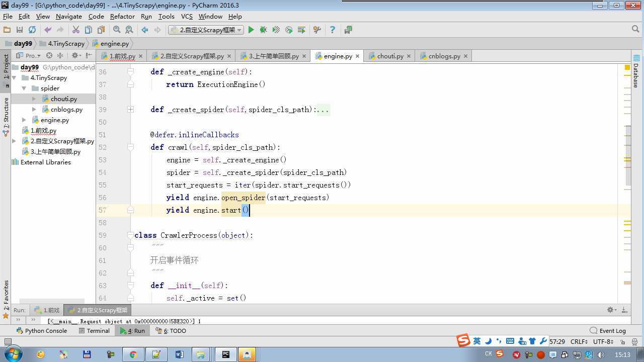Click the navigate Back arrow icon
The width and height of the screenshot is (644, 362).
pos(145,30)
